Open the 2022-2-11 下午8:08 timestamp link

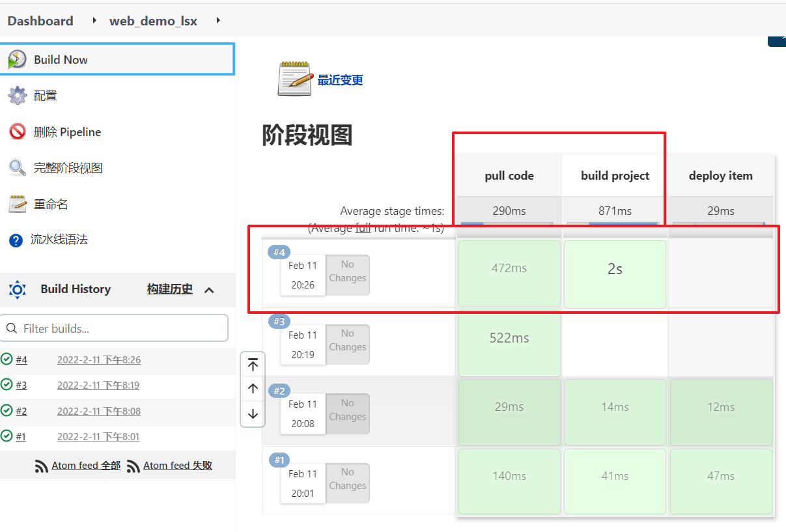[99, 411]
